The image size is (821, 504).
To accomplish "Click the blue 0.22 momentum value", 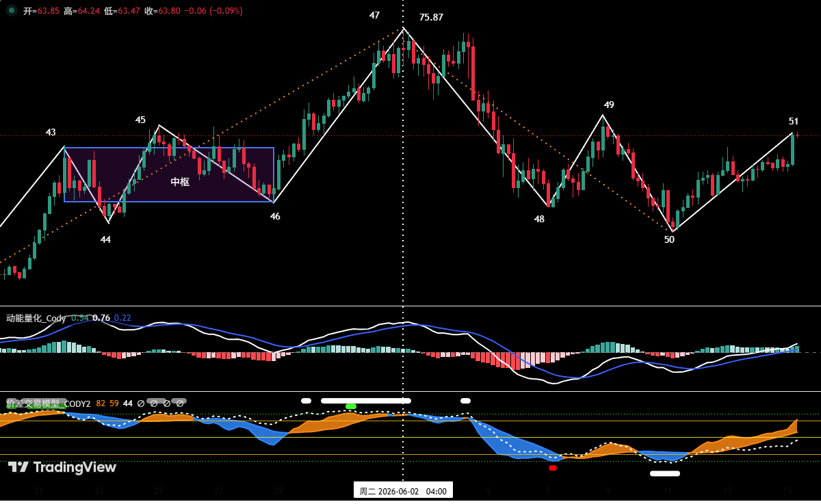I will coord(122,318).
